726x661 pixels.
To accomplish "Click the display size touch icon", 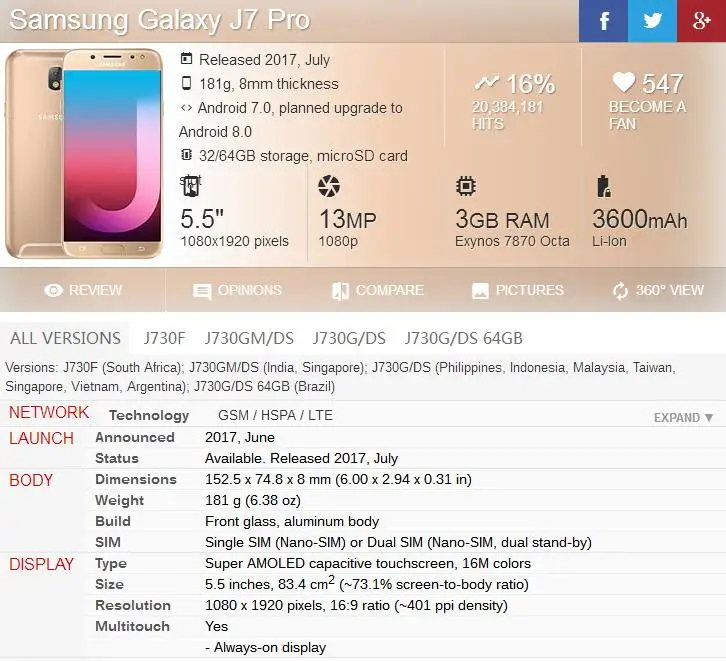I will click(x=190, y=186).
